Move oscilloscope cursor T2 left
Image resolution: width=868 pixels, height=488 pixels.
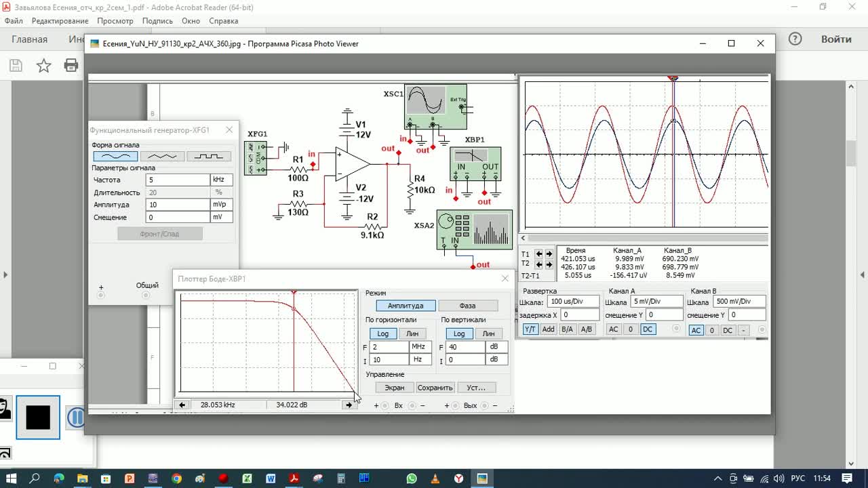tap(539, 264)
